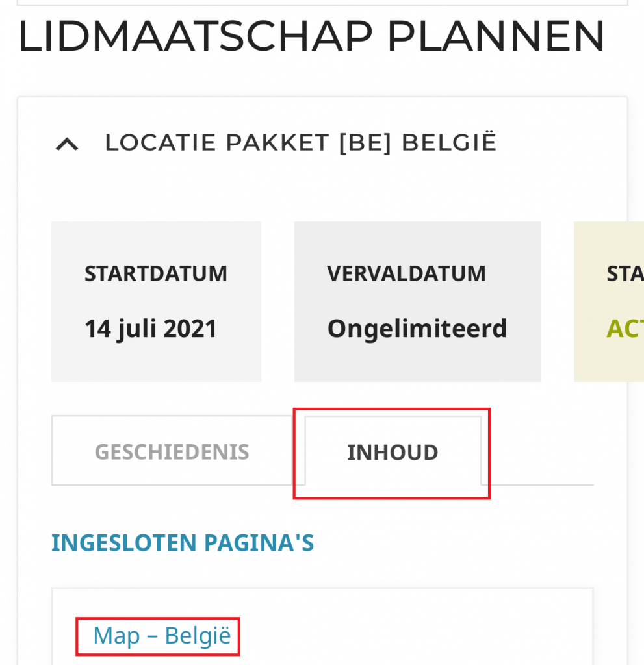Click the Locatie Pakket [BE] België title
Image resolution: width=644 pixels, height=665 pixels.
coord(300,143)
